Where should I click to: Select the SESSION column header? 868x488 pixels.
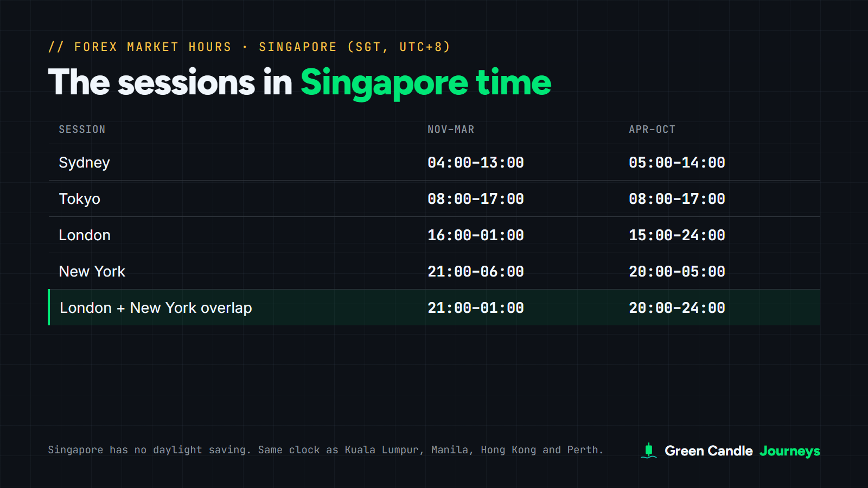[82, 130]
